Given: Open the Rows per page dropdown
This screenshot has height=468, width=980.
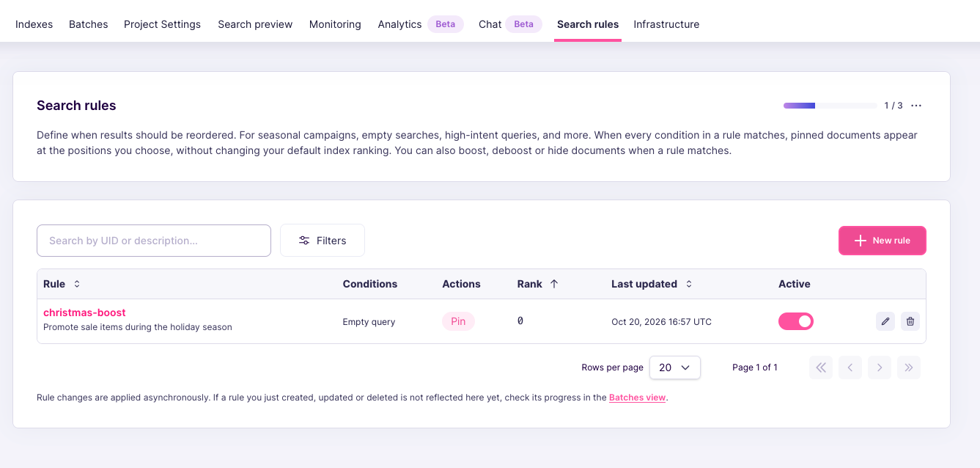Looking at the screenshot, I should [x=675, y=368].
